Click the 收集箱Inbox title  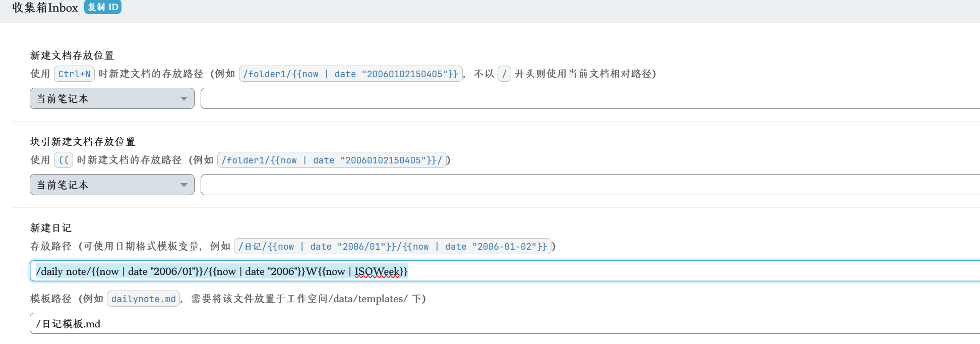(x=45, y=8)
